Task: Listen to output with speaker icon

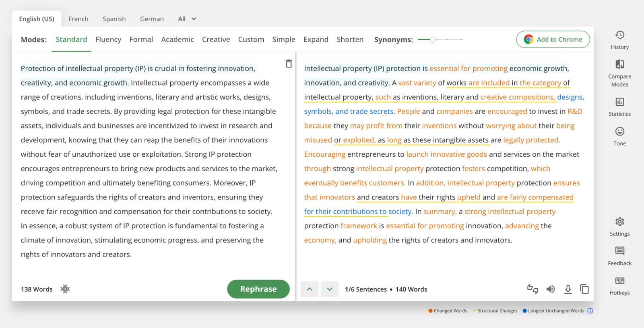Action: [x=550, y=289]
